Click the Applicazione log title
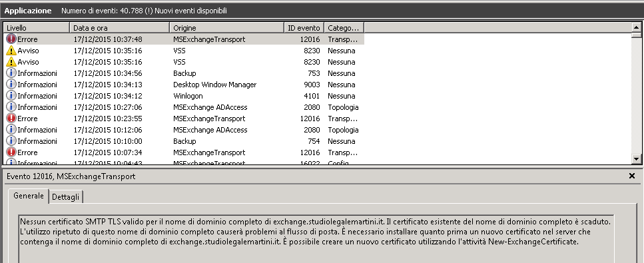 28,11
